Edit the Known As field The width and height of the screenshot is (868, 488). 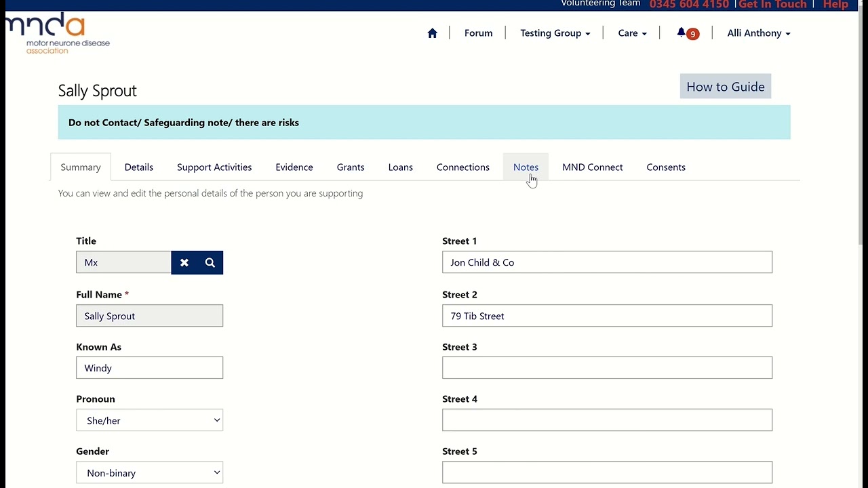(x=149, y=368)
